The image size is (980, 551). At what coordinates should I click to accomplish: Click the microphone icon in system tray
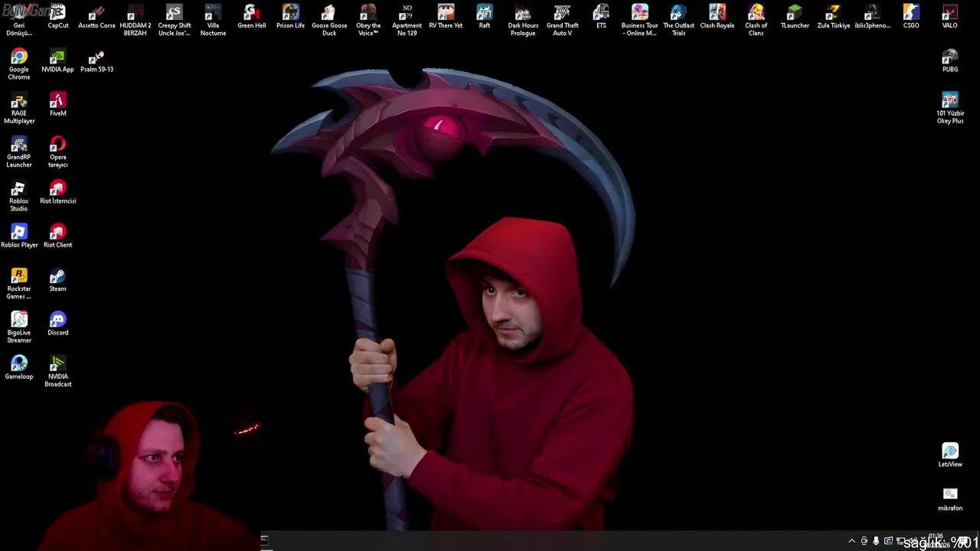click(876, 541)
